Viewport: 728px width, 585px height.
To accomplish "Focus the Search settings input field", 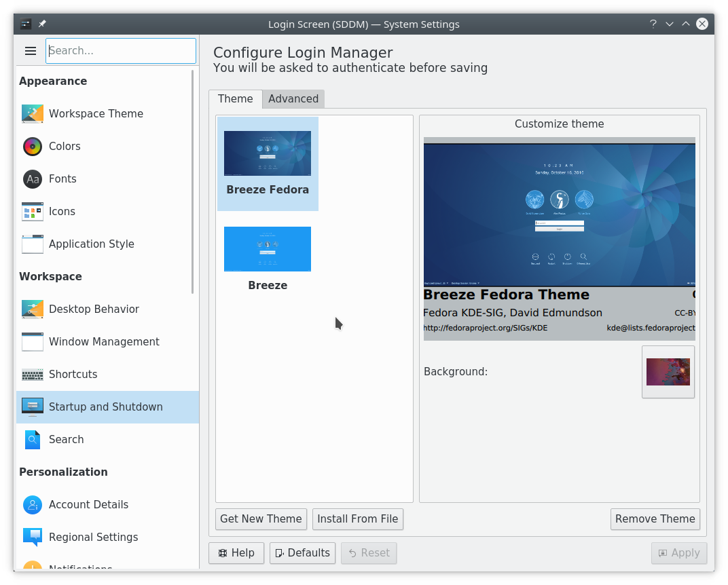I will (x=121, y=51).
